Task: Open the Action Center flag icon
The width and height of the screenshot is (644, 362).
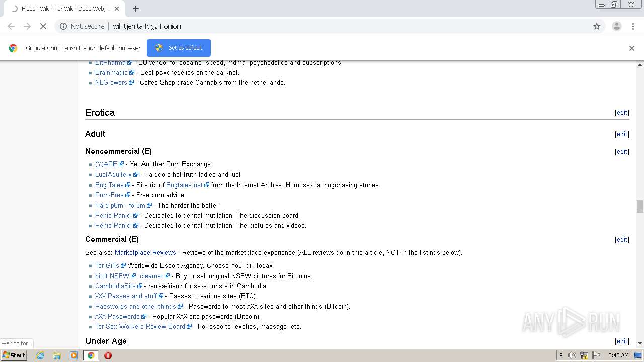Action: (596, 355)
